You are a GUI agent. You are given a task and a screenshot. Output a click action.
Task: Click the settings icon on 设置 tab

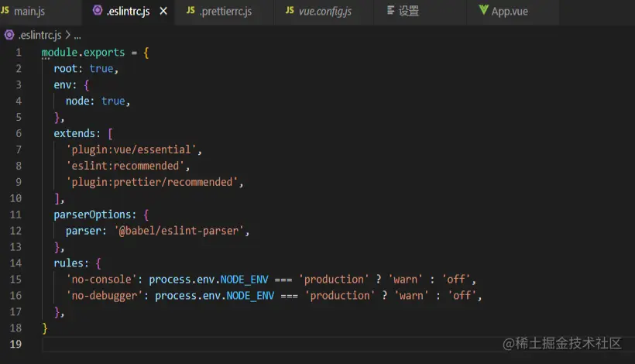click(x=390, y=11)
